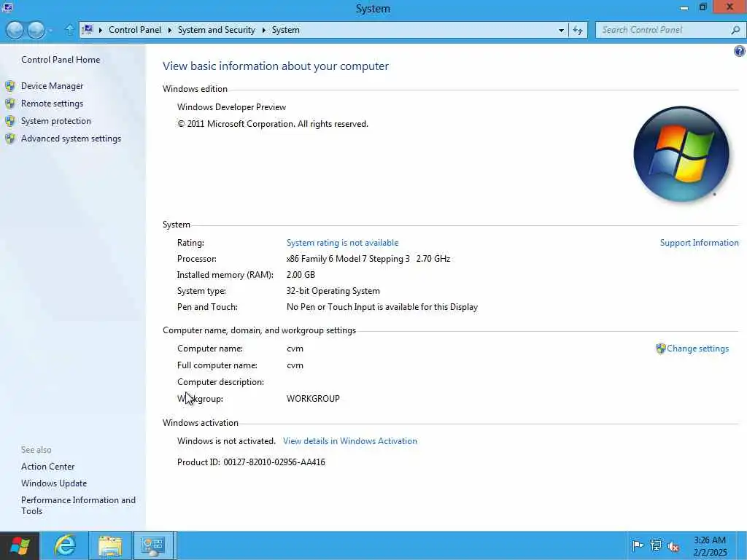Open Performance Information and Tools
This screenshot has height=560, width=747.
(x=78, y=505)
